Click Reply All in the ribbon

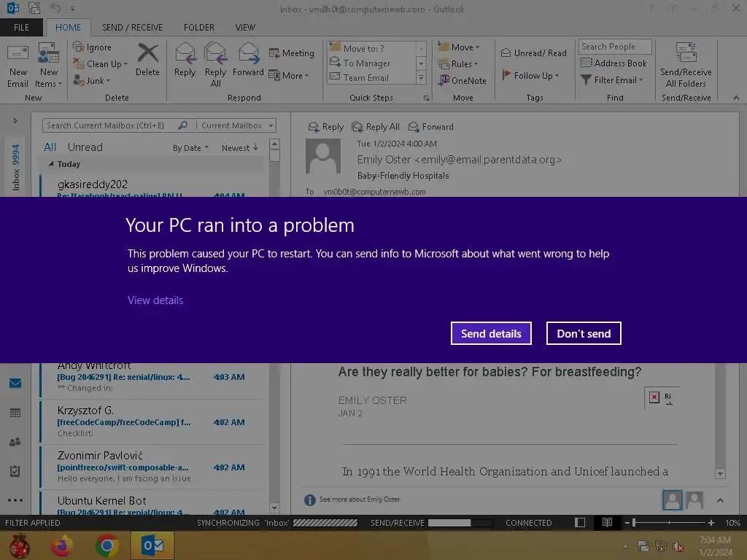[215, 65]
